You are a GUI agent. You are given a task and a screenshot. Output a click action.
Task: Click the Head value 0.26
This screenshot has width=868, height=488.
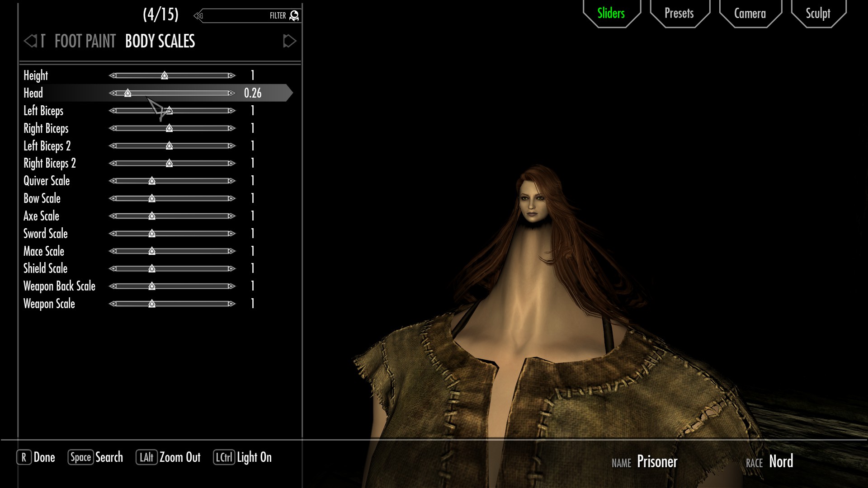253,93
